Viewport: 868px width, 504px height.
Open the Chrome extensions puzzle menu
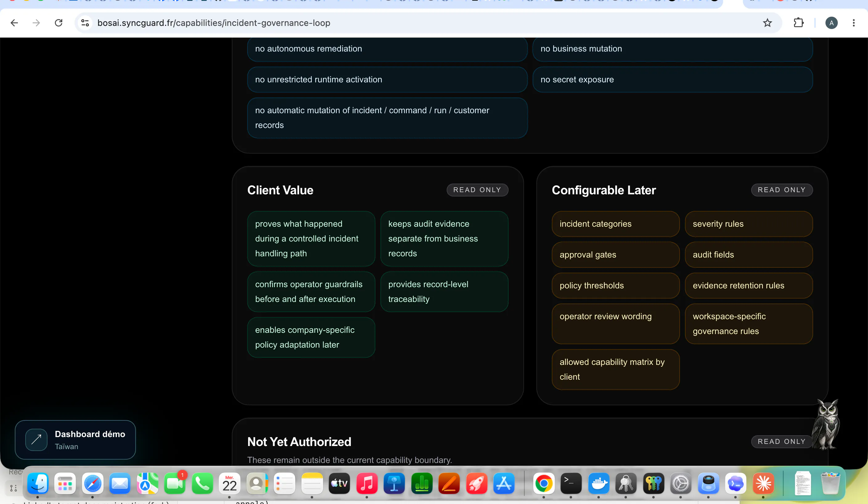click(798, 23)
